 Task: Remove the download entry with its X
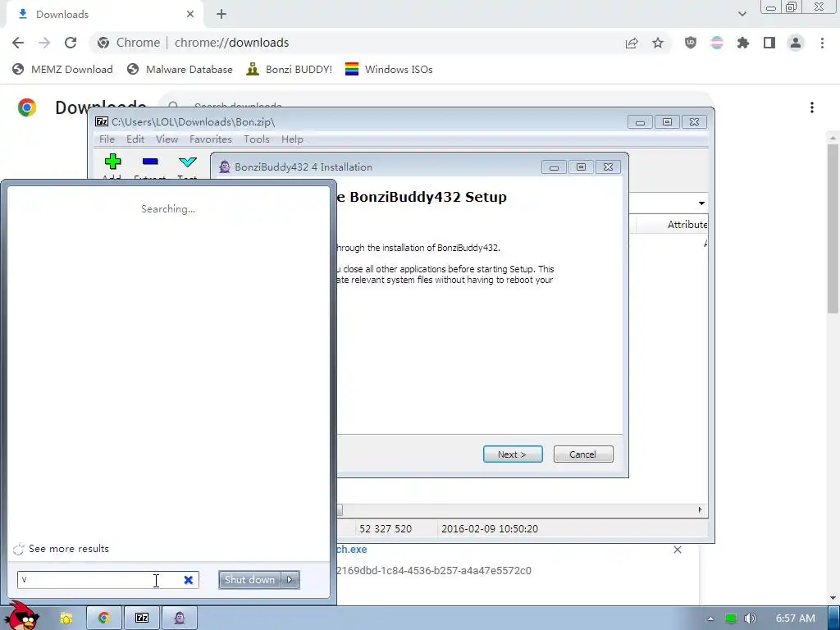point(677,550)
